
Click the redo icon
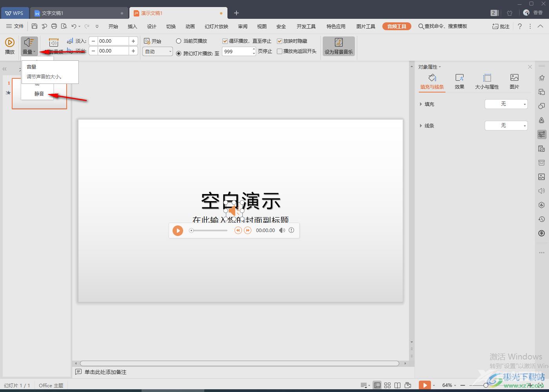point(87,26)
